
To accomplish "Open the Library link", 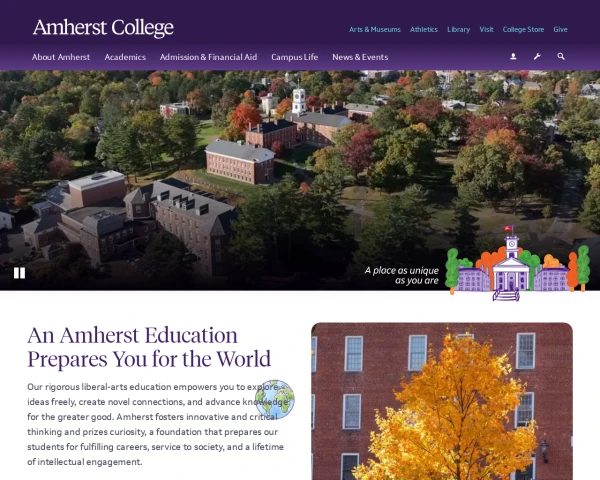I will 458,29.
